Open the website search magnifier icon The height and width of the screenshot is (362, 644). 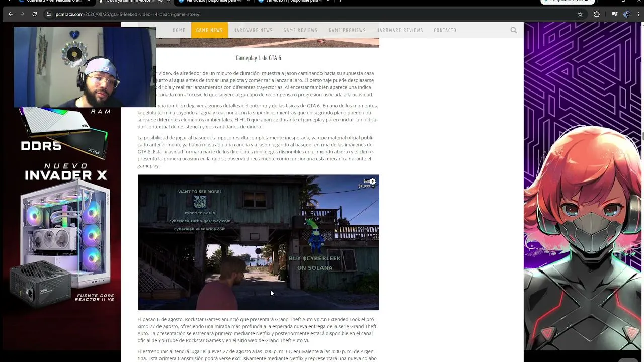513,30
